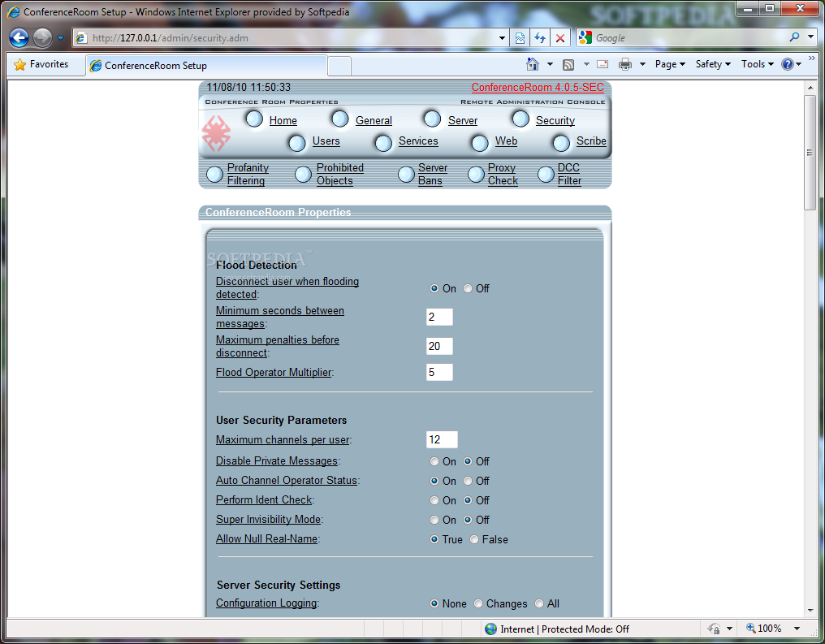Viewport: 825px width, 644px height.
Task: Open the Server settings link
Action: pyautogui.click(x=463, y=120)
